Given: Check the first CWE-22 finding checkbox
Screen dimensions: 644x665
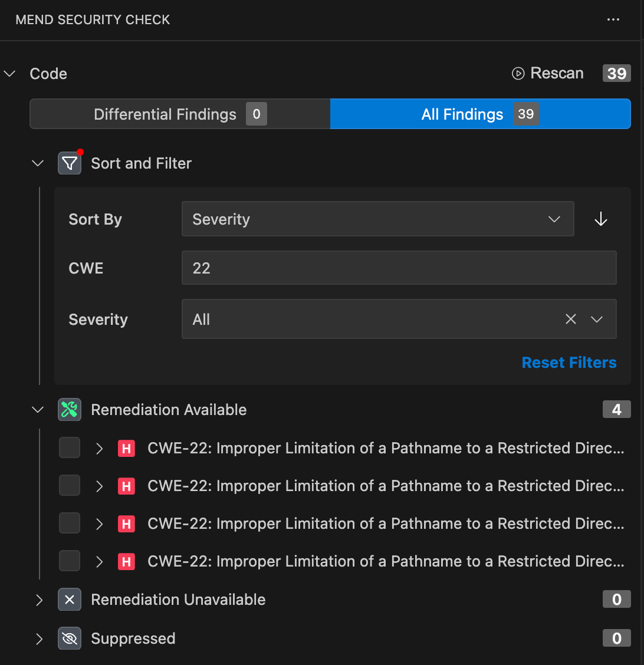Looking at the screenshot, I should [x=70, y=448].
